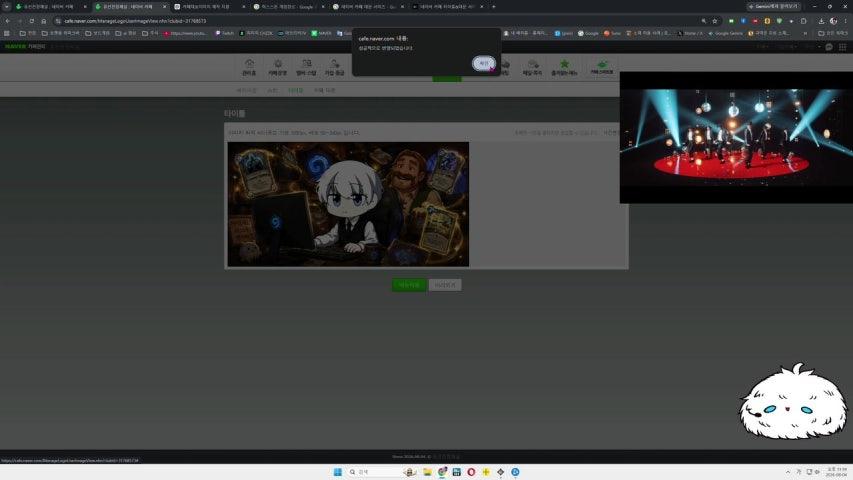The height and width of the screenshot is (480, 853).
Task: Open the Naver services grid icon
Action: tap(843, 47)
